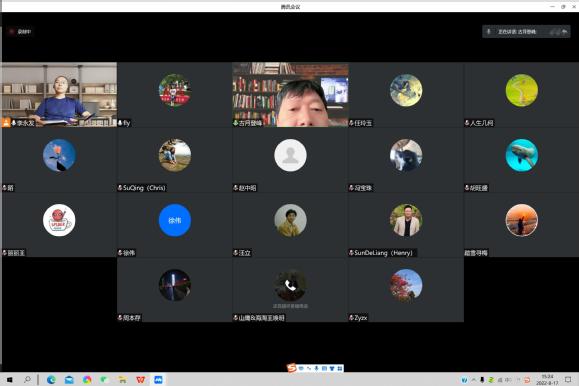Click 人生几何's green field avatar
This screenshot has height=386, width=579.
522,90
